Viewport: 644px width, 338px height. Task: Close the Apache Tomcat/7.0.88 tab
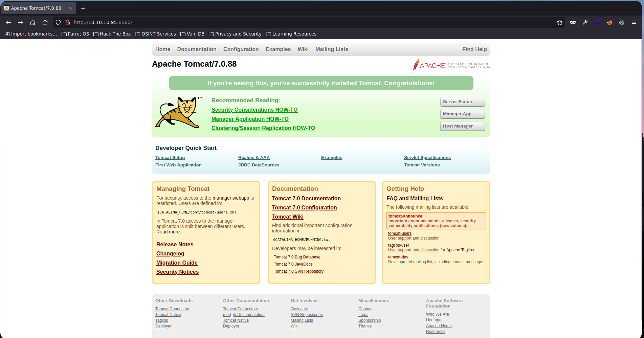[70, 8]
